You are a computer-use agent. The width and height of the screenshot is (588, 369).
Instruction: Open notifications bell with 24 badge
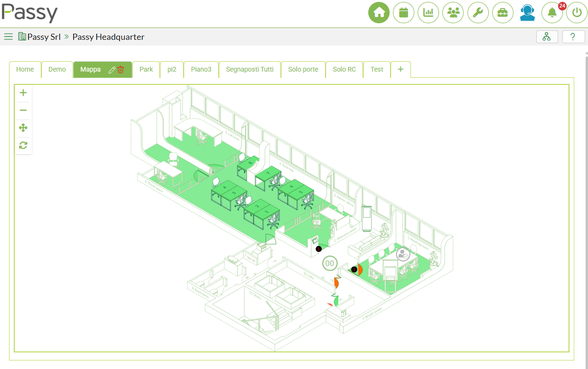click(552, 13)
